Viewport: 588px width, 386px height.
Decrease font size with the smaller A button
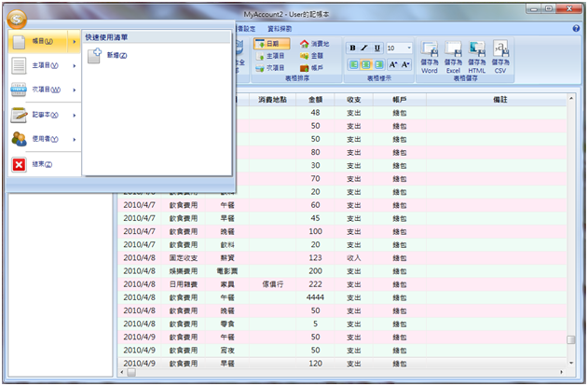coord(405,64)
